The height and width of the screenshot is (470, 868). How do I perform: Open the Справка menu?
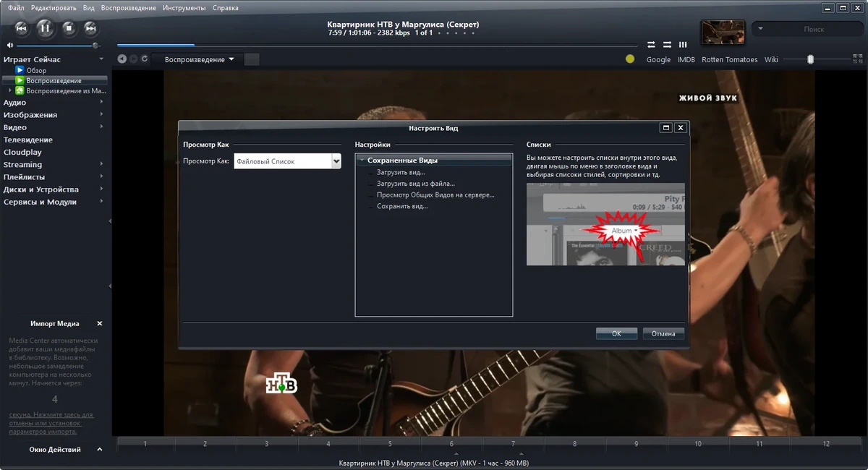[x=225, y=8]
